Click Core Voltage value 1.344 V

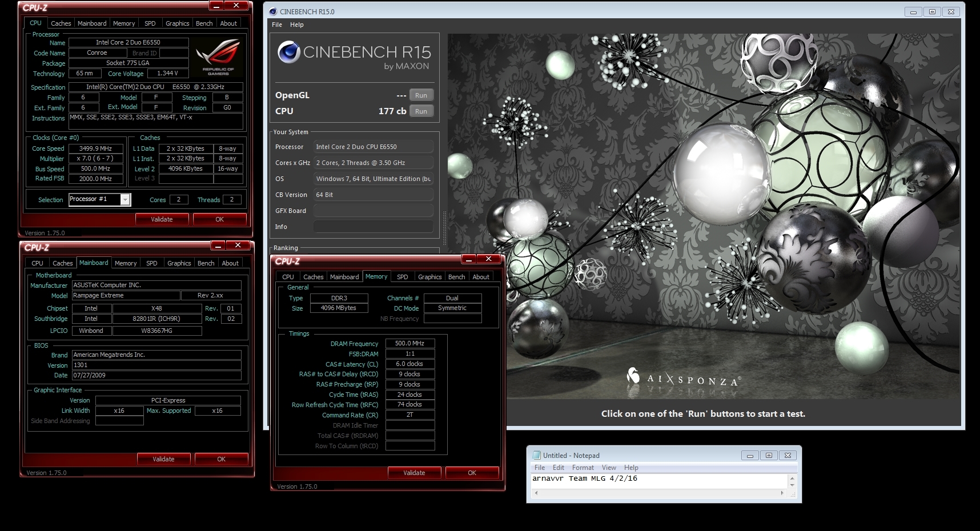click(167, 73)
